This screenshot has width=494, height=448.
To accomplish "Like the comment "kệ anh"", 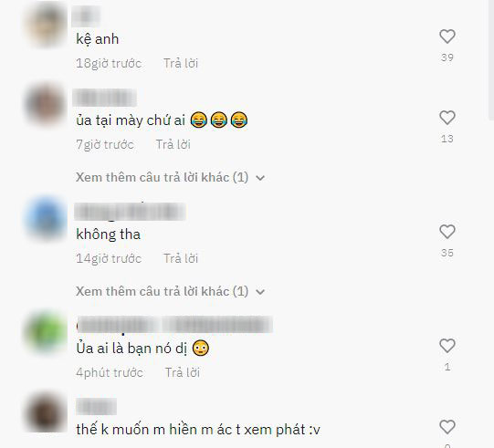I will click(x=447, y=36).
